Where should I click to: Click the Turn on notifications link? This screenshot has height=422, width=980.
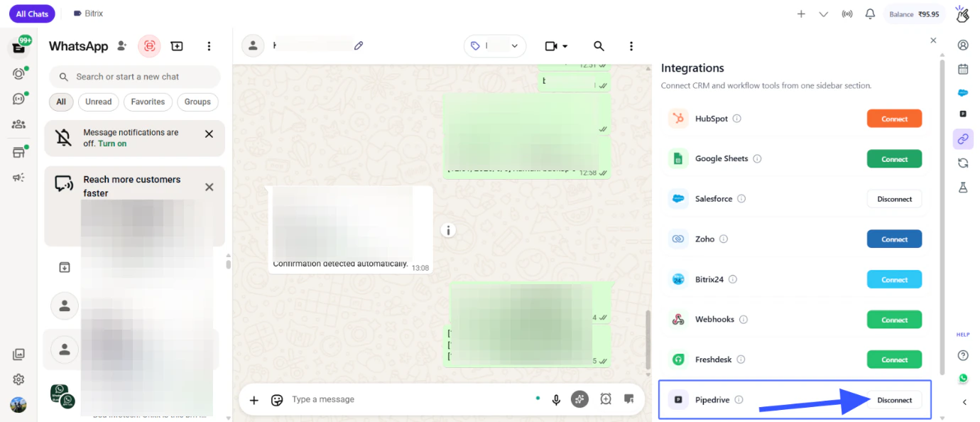tap(112, 144)
